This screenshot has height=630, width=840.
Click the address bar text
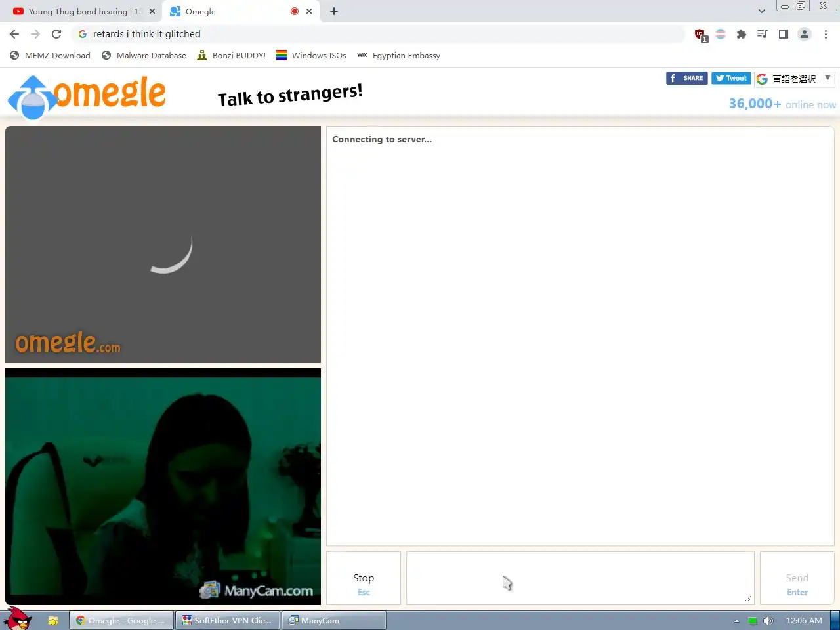(147, 34)
